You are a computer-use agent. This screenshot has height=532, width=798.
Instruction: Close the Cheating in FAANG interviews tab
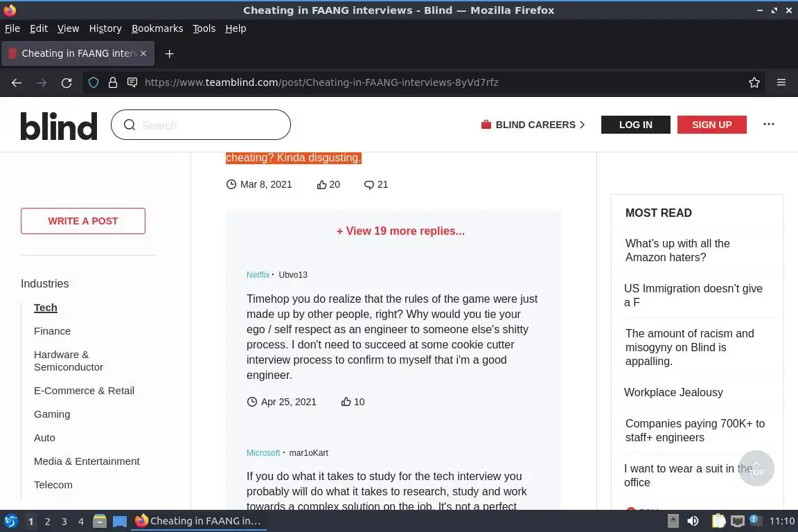pos(143,53)
